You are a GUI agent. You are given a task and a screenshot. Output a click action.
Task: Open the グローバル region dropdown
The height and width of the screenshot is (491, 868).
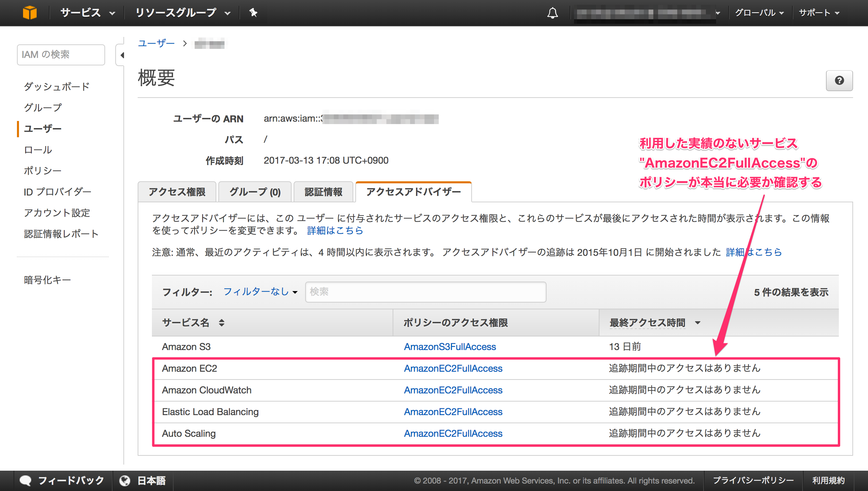tap(759, 13)
